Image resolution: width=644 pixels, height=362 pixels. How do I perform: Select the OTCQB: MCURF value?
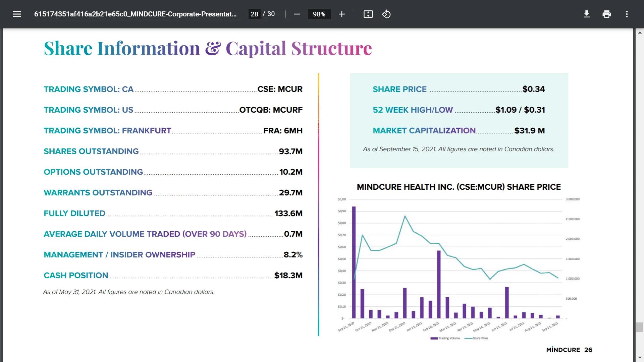tap(271, 110)
